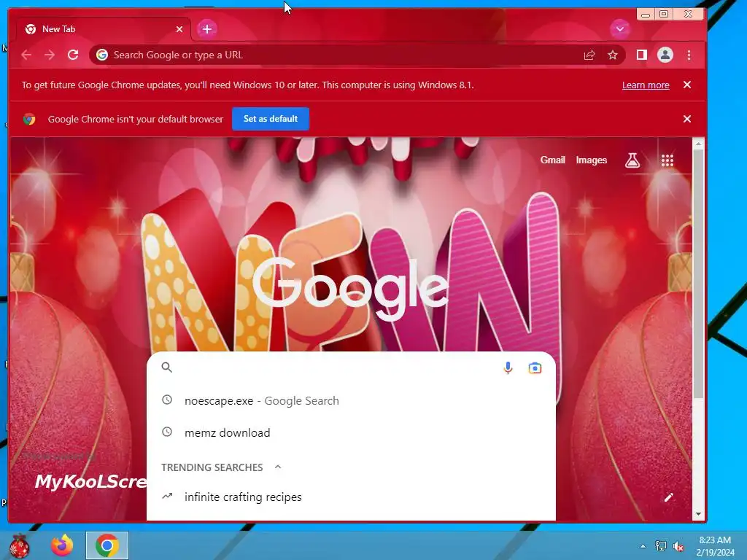Search by image with camera icon

(x=535, y=367)
